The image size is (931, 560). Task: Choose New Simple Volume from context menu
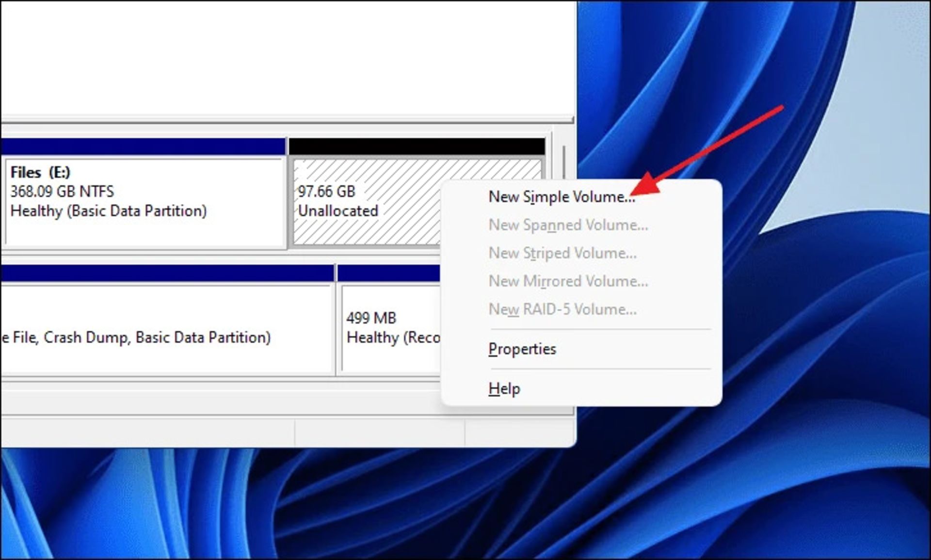click(561, 197)
